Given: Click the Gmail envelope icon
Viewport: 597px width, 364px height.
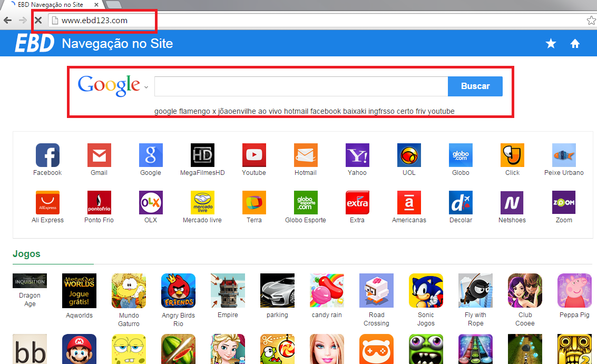Looking at the screenshot, I should pos(99,155).
